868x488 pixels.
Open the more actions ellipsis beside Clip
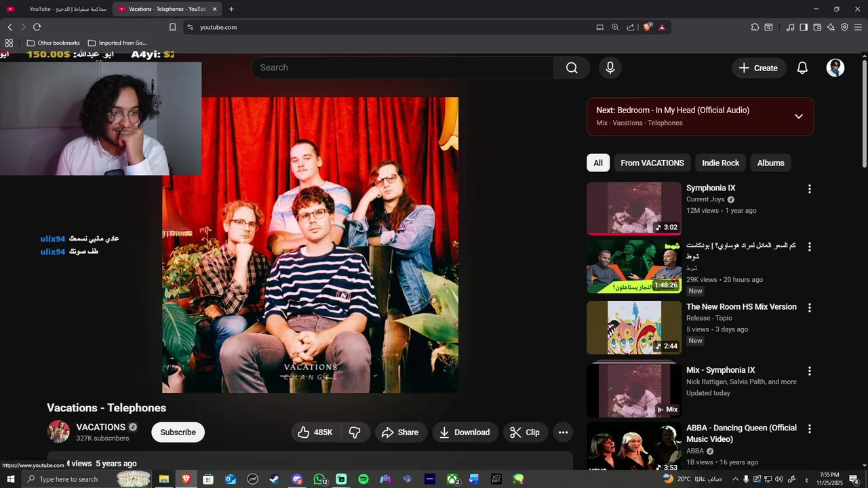[563, 432]
